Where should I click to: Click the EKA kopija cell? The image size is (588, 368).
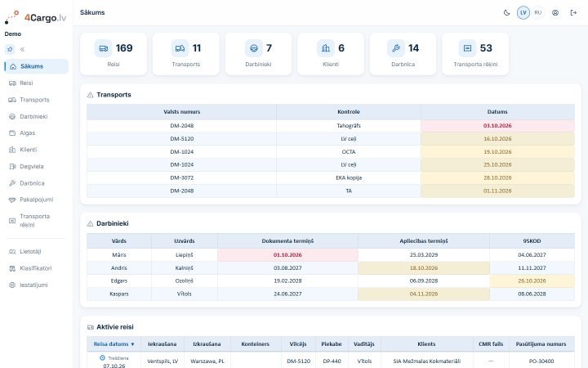(349, 178)
